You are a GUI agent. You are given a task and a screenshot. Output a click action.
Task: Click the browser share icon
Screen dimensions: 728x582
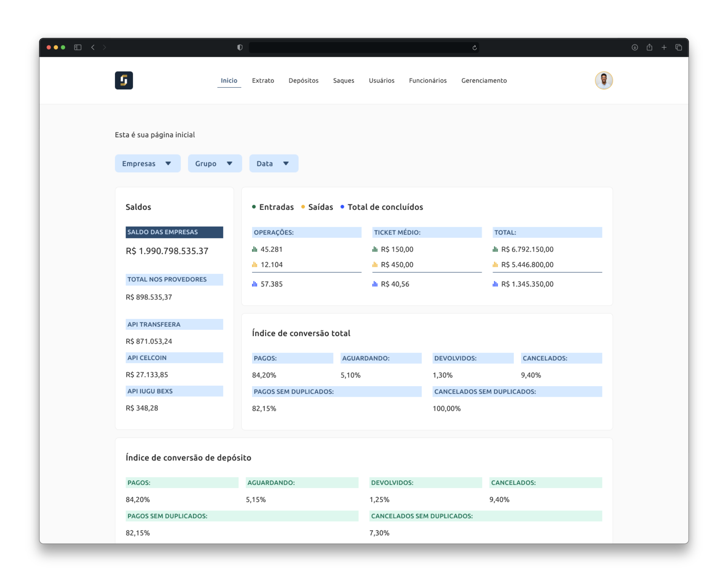coord(650,47)
